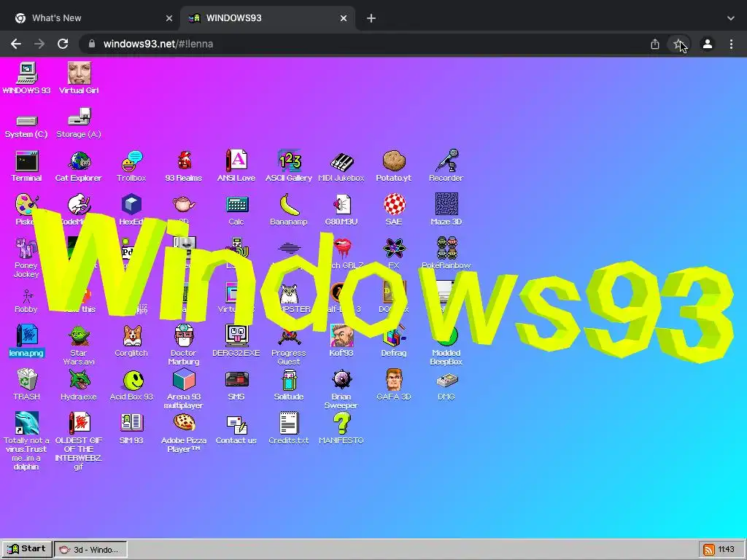Open Credits.txt file

pos(289,429)
